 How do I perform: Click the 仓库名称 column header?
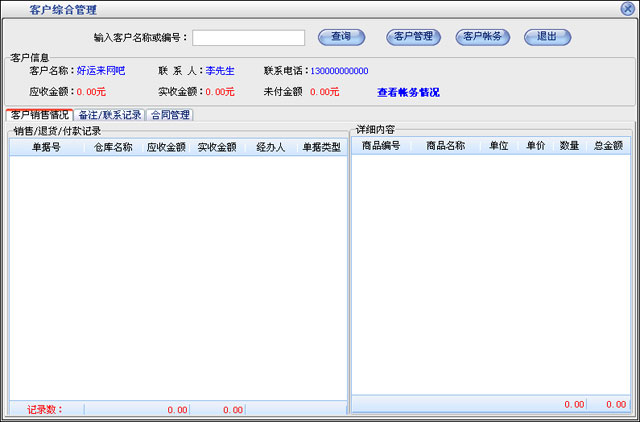point(113,147)
